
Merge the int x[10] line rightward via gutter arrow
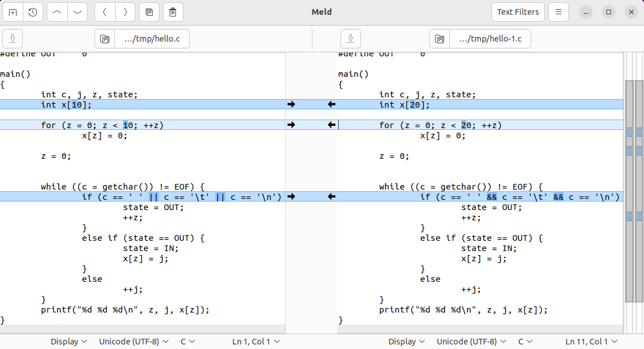pos(292,104)
